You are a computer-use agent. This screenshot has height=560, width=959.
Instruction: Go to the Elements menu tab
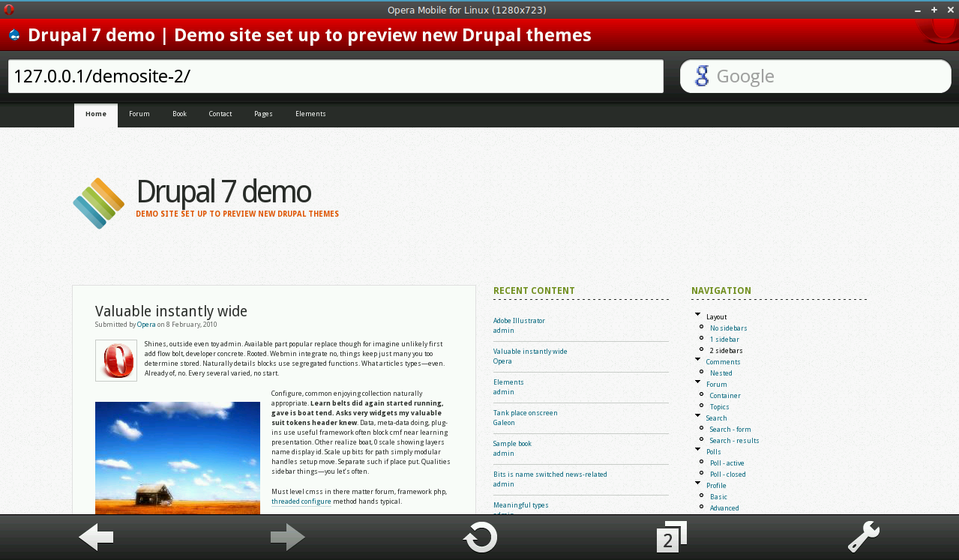click(x=310, y=114)
